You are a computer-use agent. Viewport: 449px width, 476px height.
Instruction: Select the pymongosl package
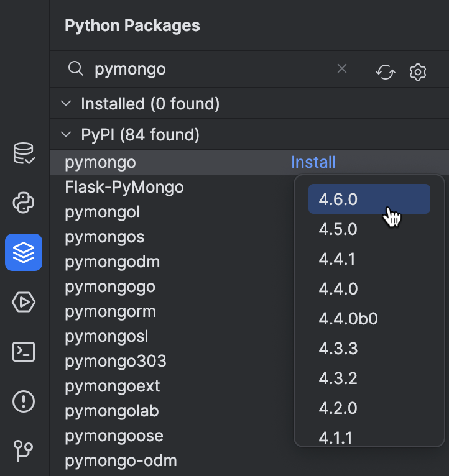[106, 336]
